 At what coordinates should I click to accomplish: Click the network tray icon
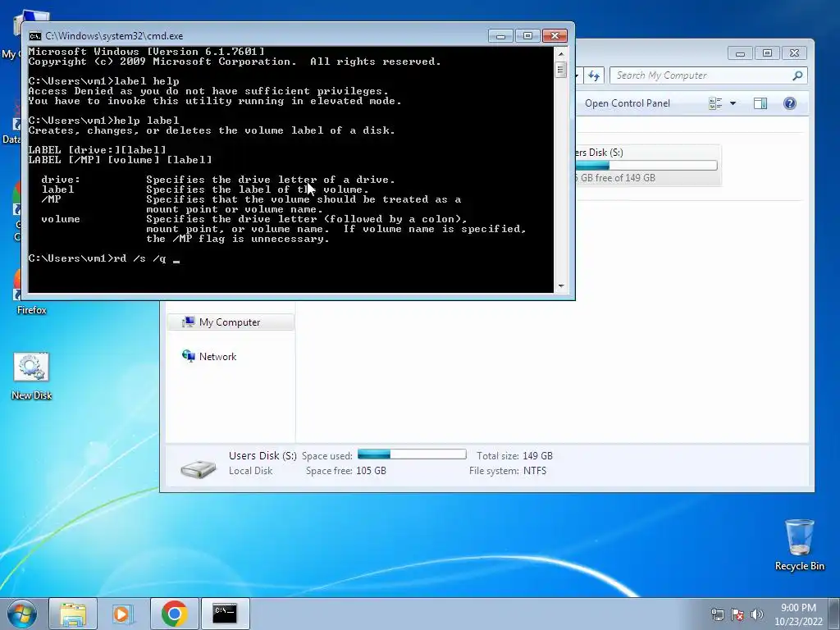click(x=717, y=614)
